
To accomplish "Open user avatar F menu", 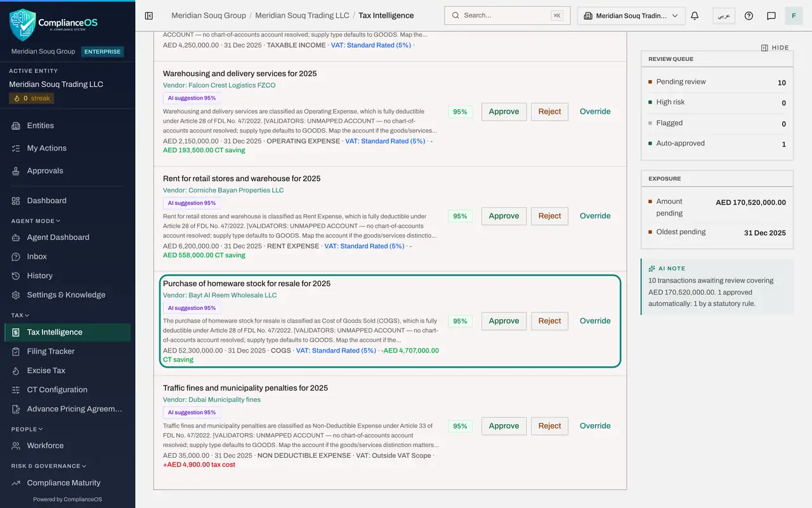I will coord(794,15).
